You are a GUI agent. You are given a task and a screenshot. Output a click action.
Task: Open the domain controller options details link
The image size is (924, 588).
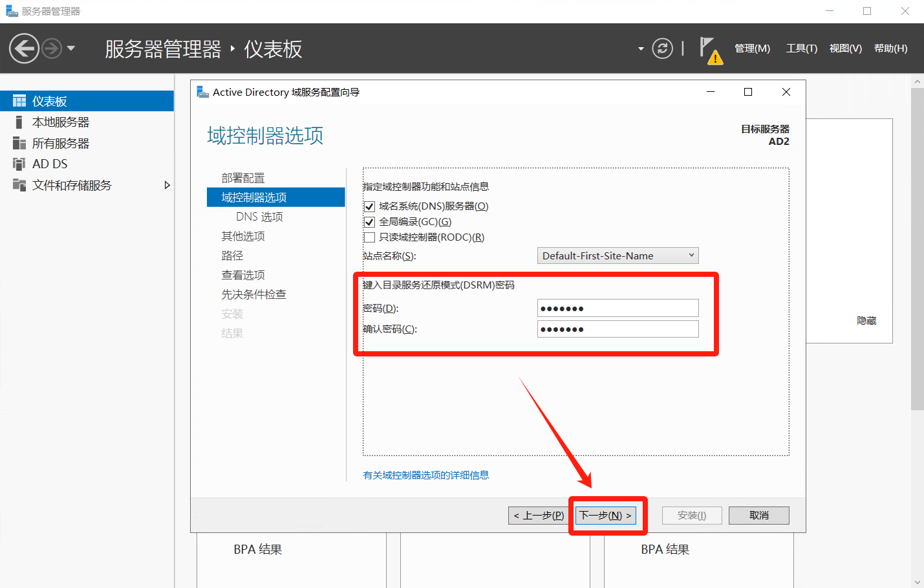point(426,475)
